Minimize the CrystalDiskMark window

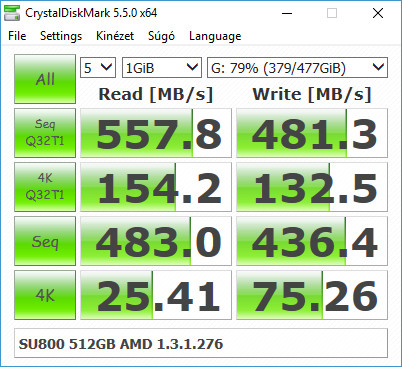[x=287, y=13]
